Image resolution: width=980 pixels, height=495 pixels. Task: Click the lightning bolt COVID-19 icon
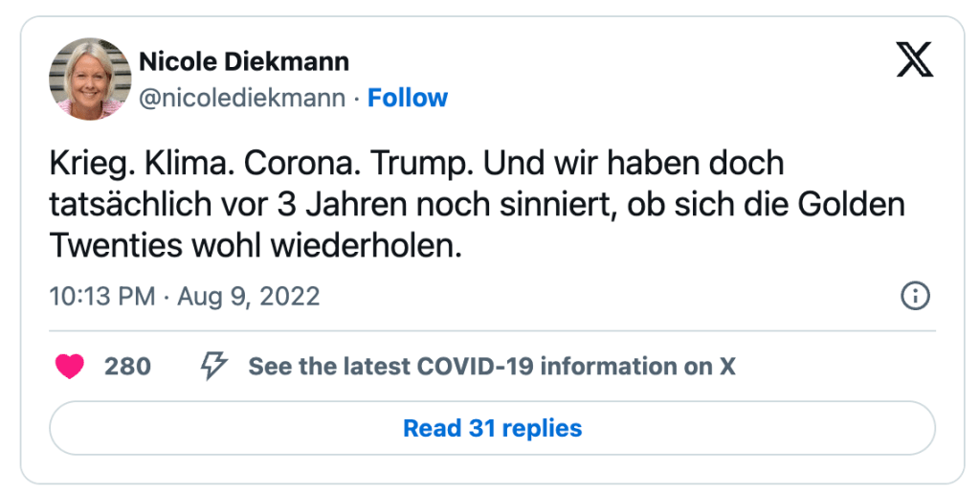click(x=212, y=366)
